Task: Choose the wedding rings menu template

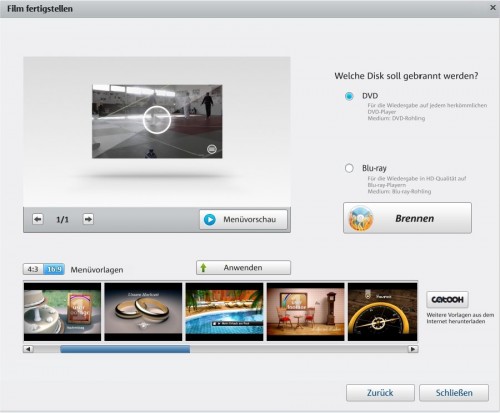Action: pos(143,312)
